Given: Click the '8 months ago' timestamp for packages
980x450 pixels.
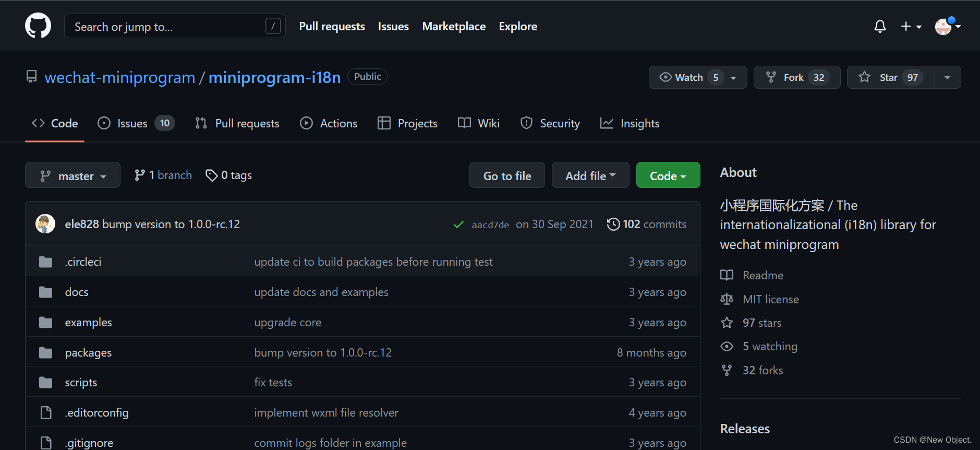Looking at the screenshot, I should [651, 352].
